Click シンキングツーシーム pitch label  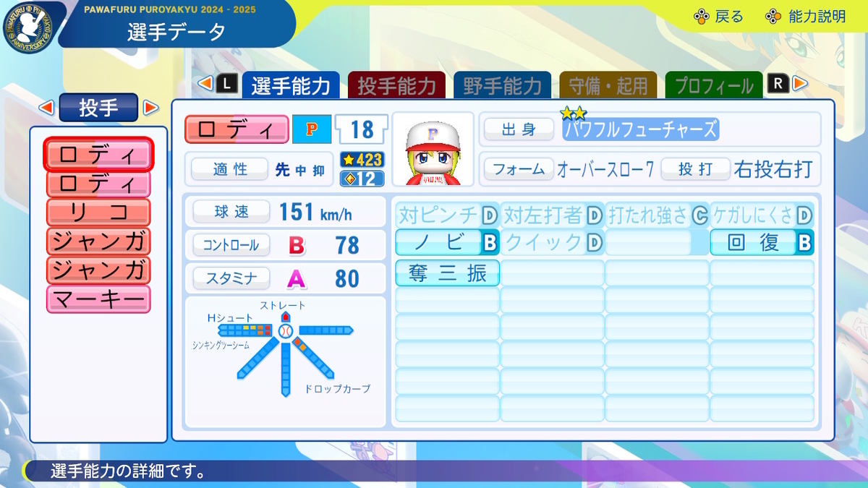click(221, 345)
